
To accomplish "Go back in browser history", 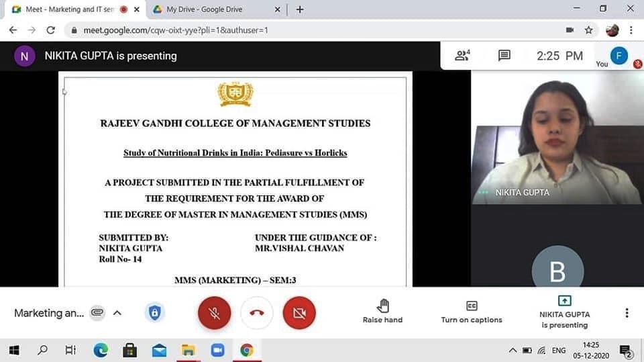I will 13,30.
